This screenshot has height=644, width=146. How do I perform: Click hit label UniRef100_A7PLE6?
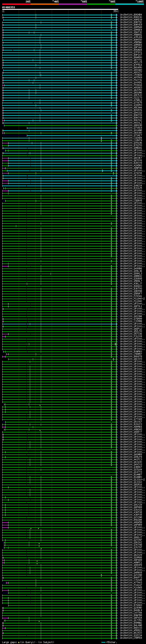coord(131,37)
